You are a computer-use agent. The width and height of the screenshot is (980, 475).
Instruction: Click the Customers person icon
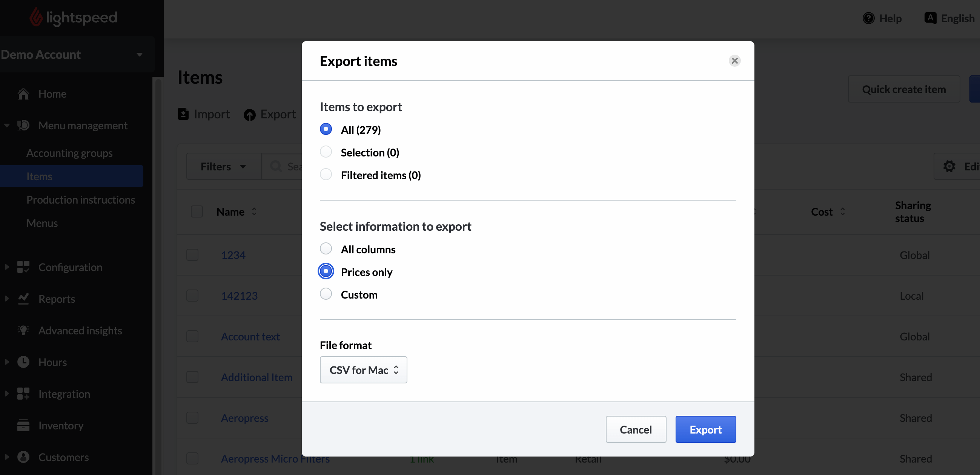click(x=23, y=457)
